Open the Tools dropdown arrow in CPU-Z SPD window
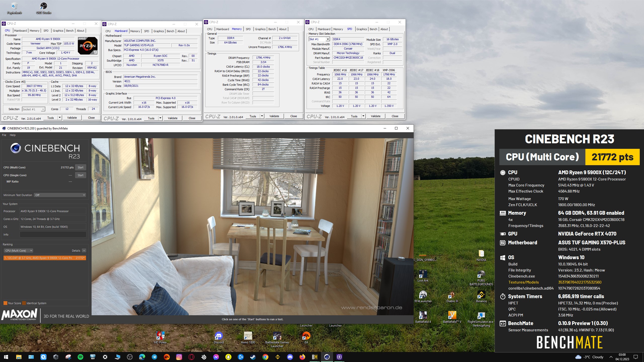The image size is (644, 362). [x=363, y=116]
